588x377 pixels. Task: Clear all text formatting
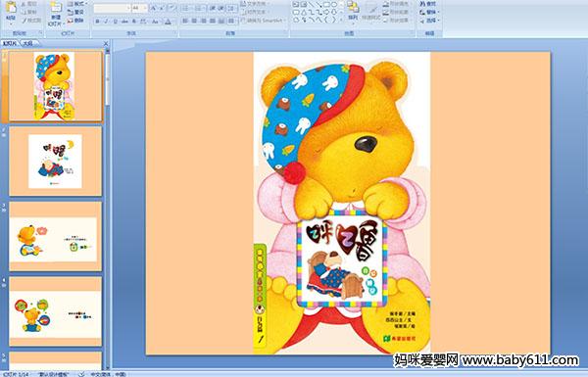click(172, 8)
